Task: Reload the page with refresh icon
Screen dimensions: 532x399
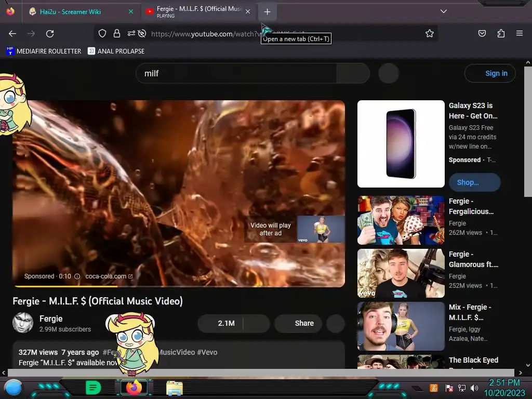Action: click(x=50, y=34)
